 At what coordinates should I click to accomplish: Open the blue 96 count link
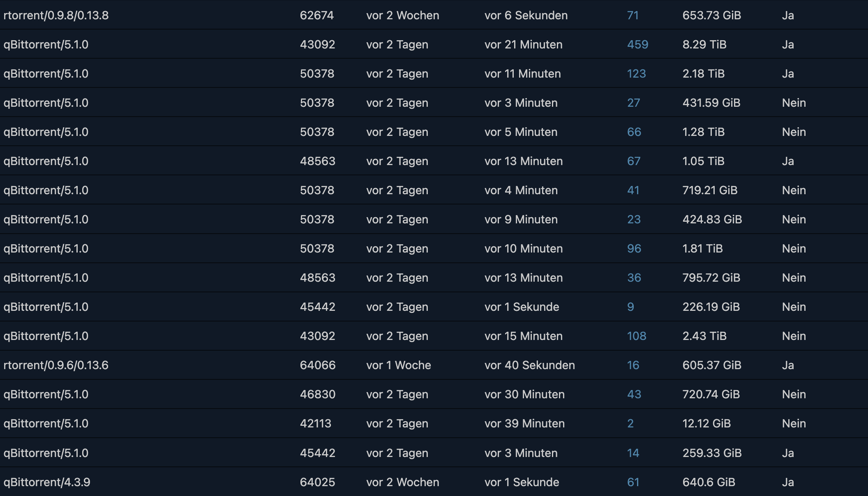click(x=634, y=248)
